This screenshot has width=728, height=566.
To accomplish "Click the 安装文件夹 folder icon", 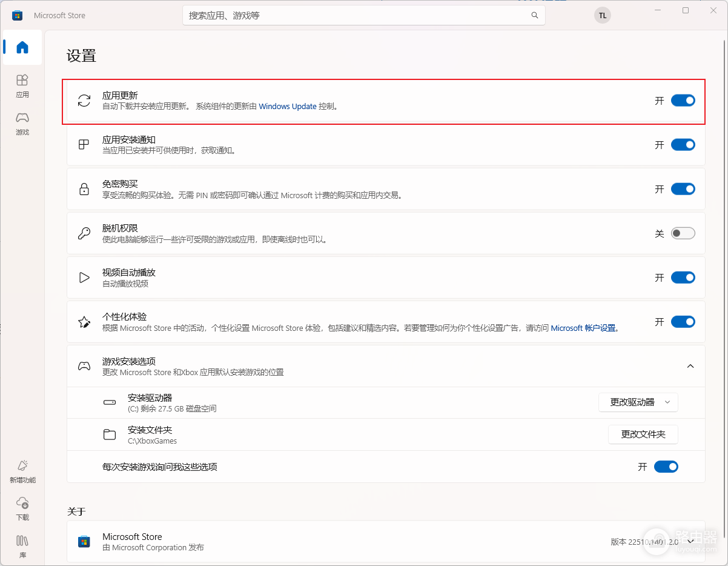I will tap(110, 434).
